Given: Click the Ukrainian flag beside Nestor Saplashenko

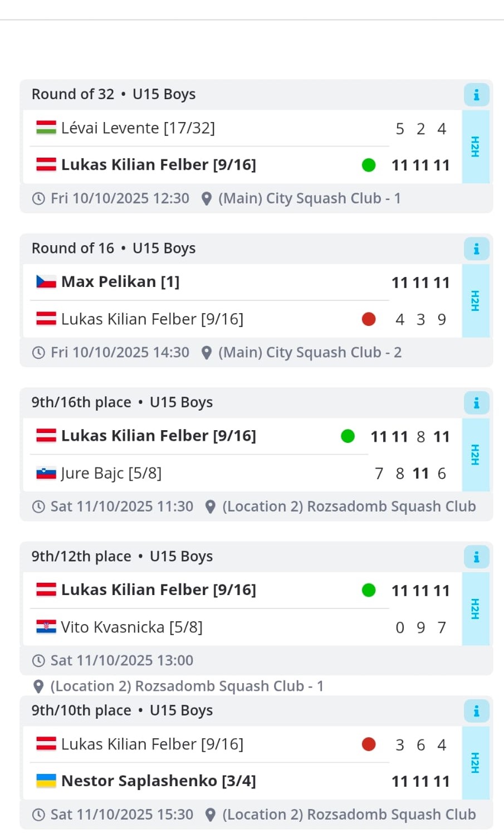Looking at the screenshot, I should click(46, 781).
